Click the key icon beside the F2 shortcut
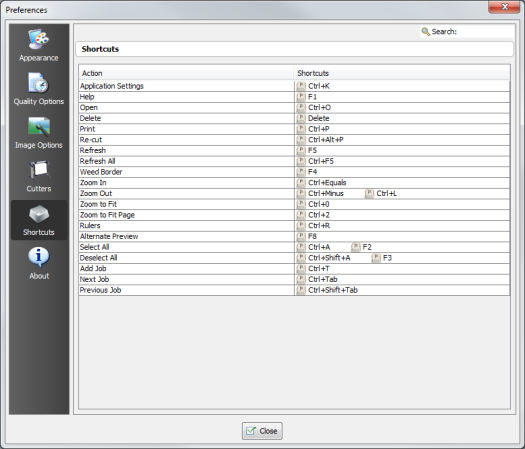The width and height of the screenshot is (525, 449). coord(356,247)
